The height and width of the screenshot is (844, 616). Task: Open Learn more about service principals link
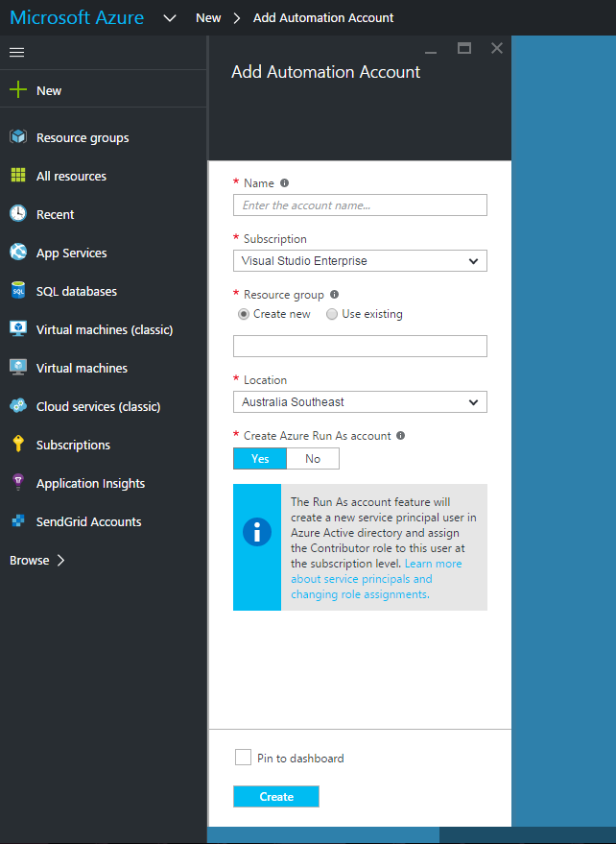376,579
